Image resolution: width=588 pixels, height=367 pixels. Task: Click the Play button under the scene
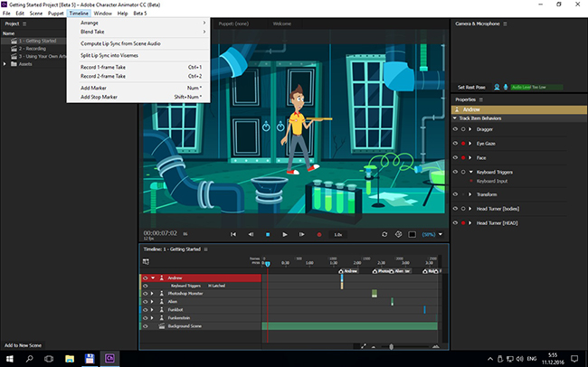click(285, 234)
